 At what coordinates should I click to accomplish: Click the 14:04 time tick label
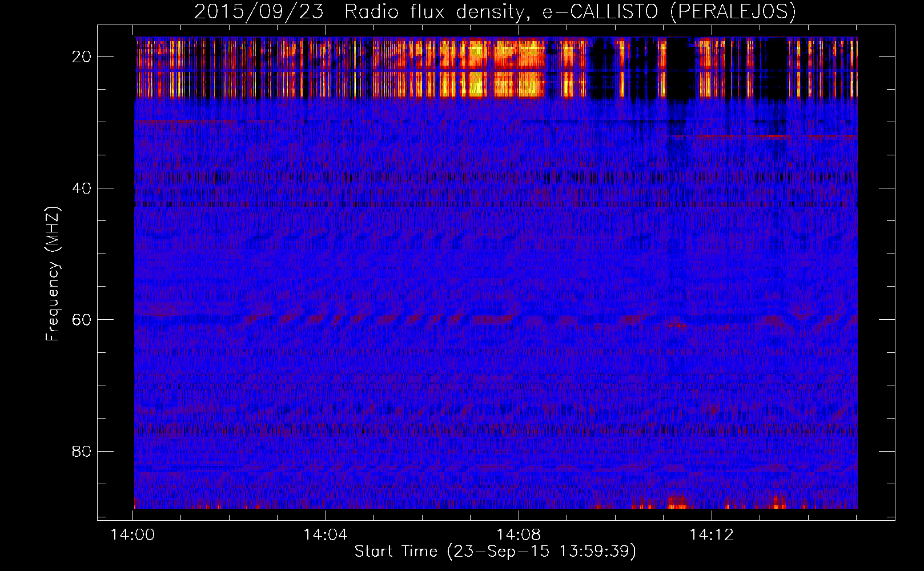tap(326, 535)
